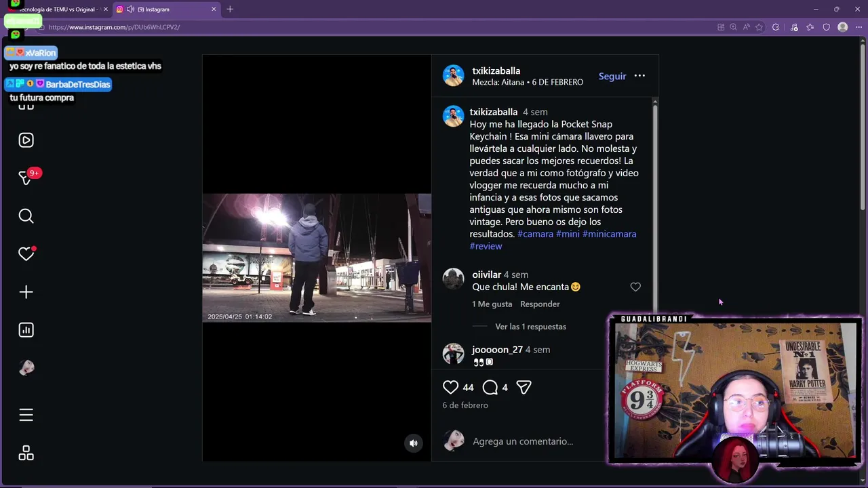Open notifications heart in sidebar
This screenshot has height=488, width=868.
tap(26, 253)
